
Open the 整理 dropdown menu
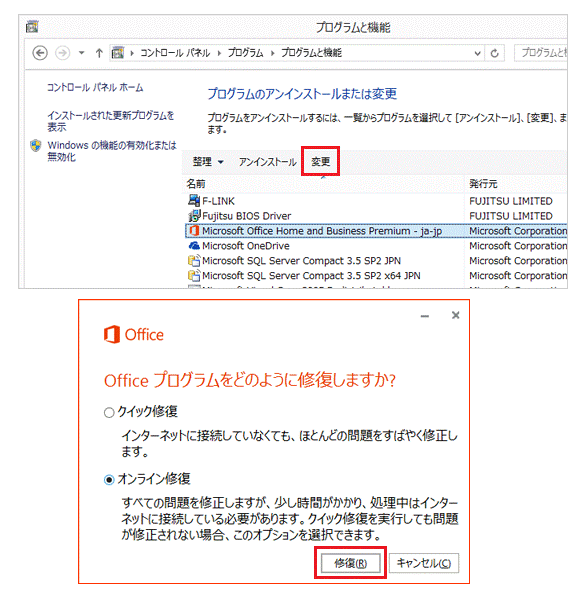[208, 162]
